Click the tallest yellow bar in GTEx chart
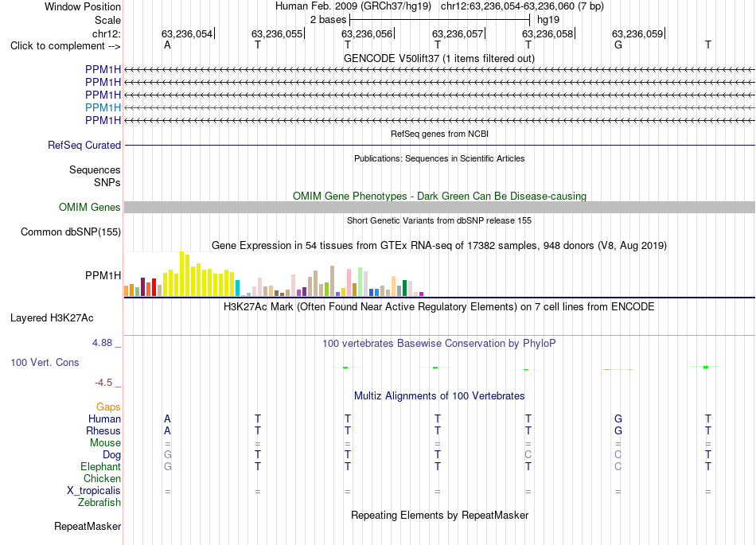Image resolution: width=756 pixels, height=545 pixels. (x=181, y=274)
